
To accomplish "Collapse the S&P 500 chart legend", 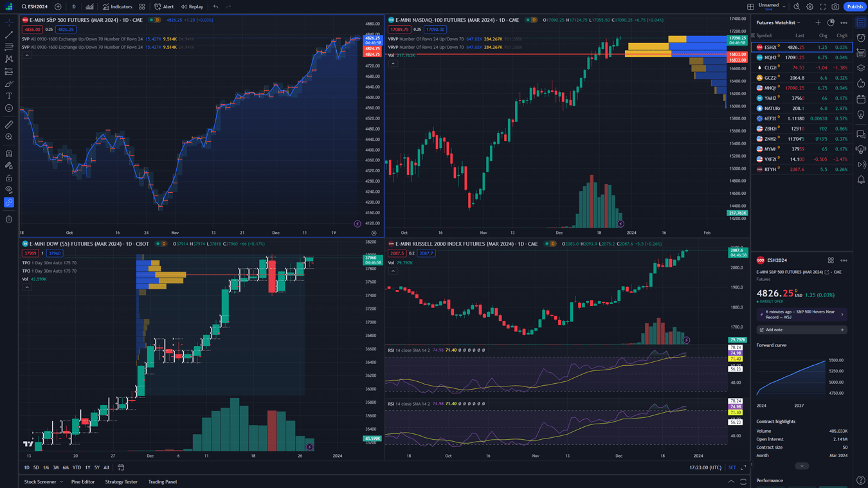I will (27, 55).
